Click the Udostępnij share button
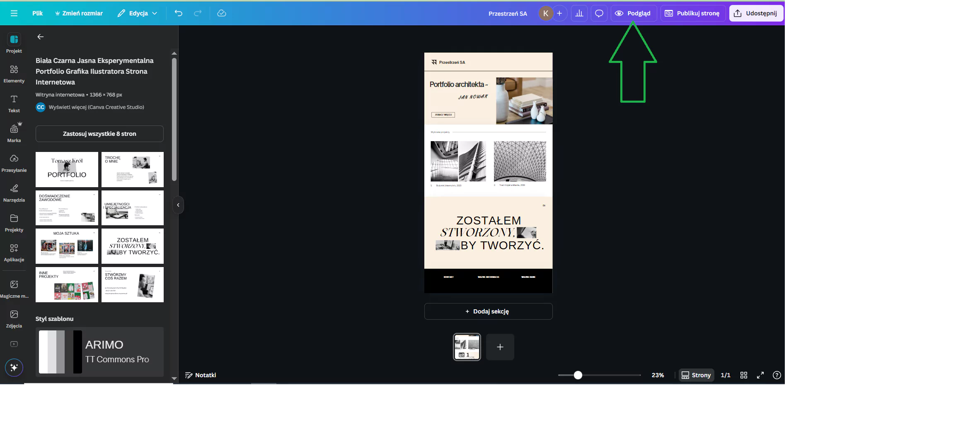The width and height of the screenshot is (980, 448). tap(756, 13)
